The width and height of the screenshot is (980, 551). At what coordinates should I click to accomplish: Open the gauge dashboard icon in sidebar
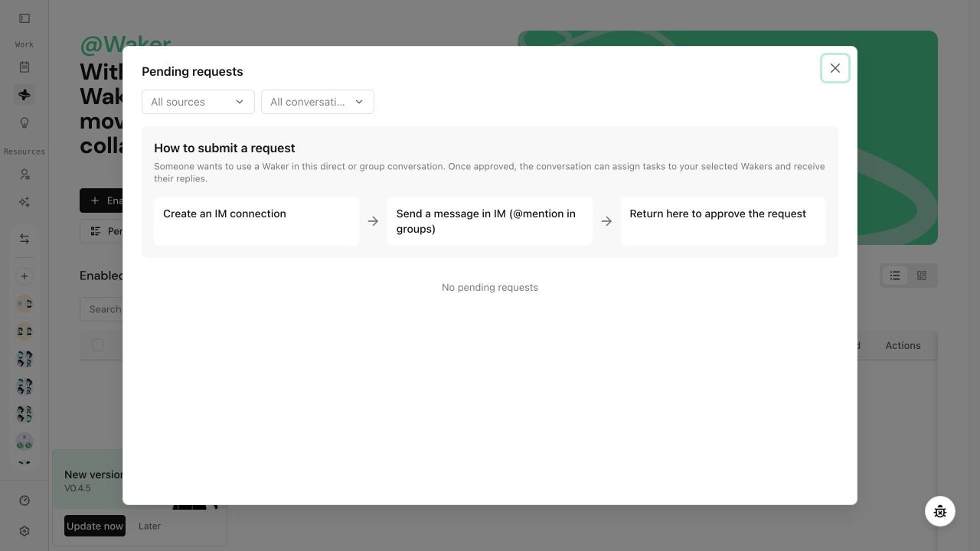point(24,500)
